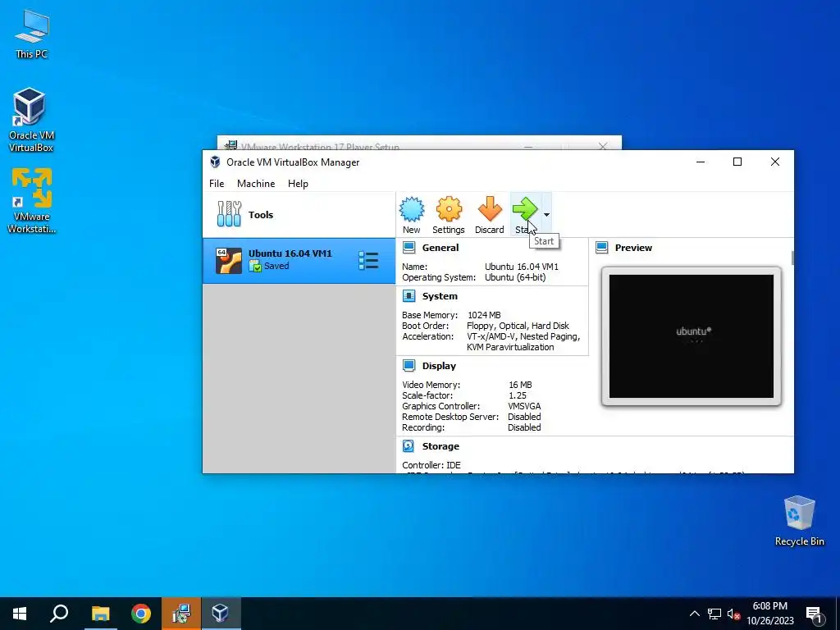Click the Name value Ubuntu 16.04 VM1
The height and width of the screenshot is (630, 840).
pos(521,267)
